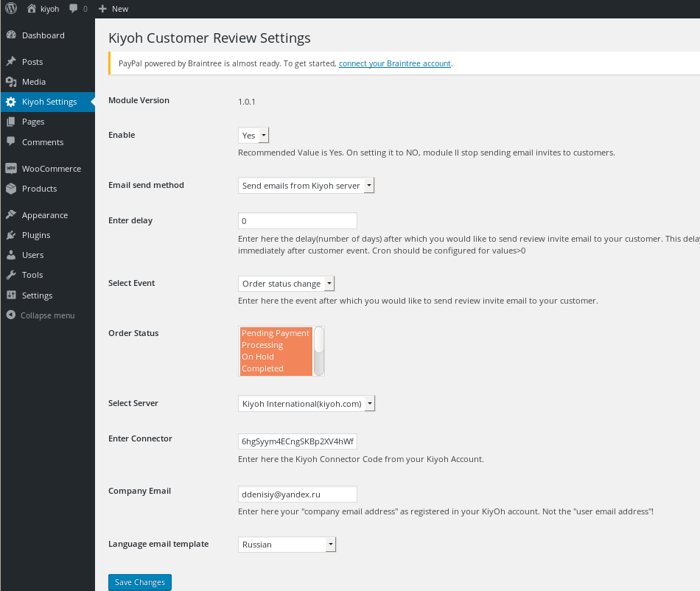Click the kiyoh site name link
Screen dimensions: 700x591
[x=49, y=9]
